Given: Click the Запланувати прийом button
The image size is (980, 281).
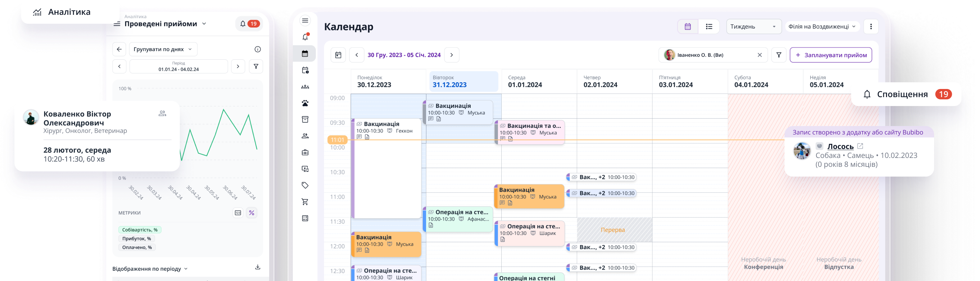Looking at the screenshot, I should pyautogui.click(x=830, y=55).
